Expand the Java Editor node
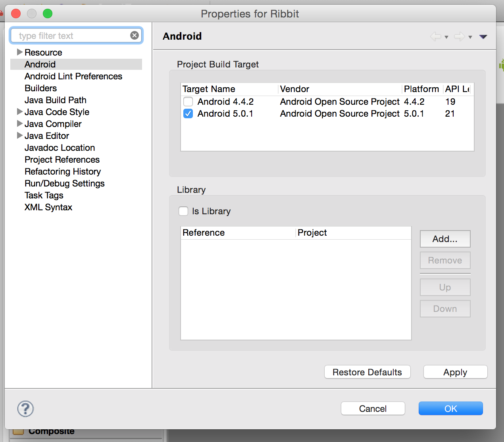Screen dimensions: 504x442 (19, 135)
